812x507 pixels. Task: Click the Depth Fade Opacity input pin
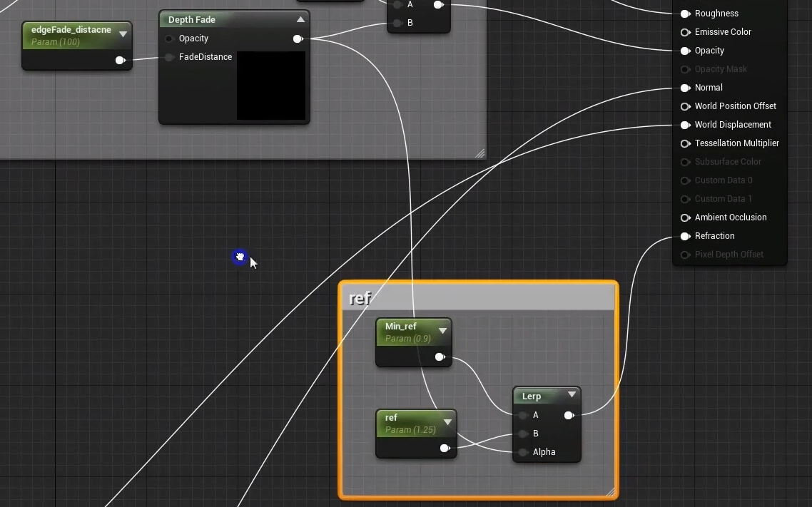point(169,39)
